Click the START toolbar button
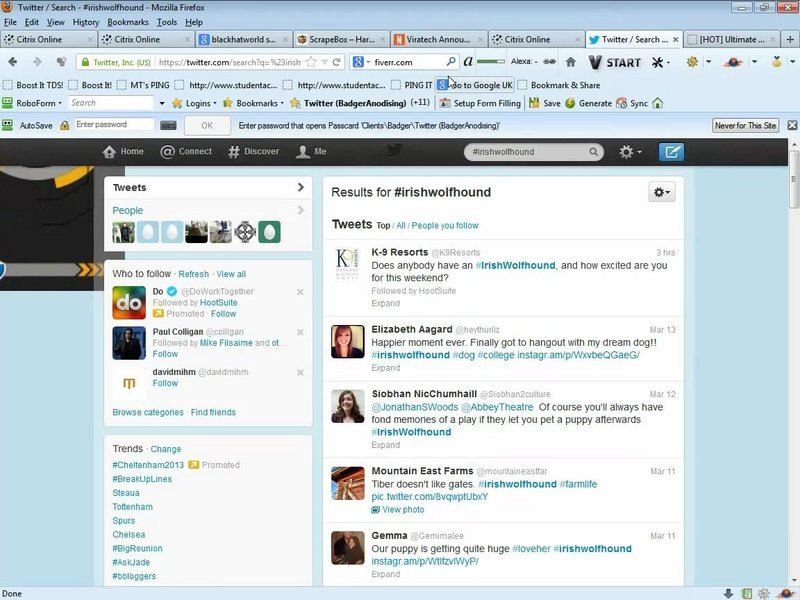 pyautogui.click(x=615, y=62)
